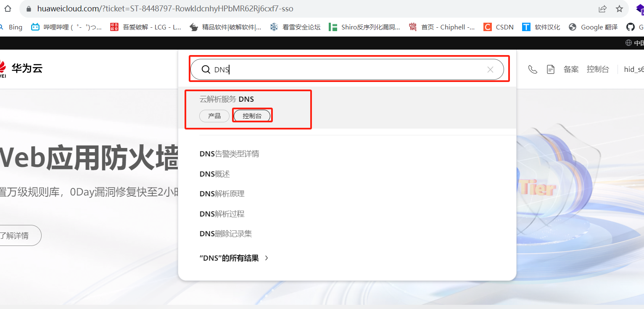
Task: Open the 首页 - Chiphell bookmark
Action: 442,27
